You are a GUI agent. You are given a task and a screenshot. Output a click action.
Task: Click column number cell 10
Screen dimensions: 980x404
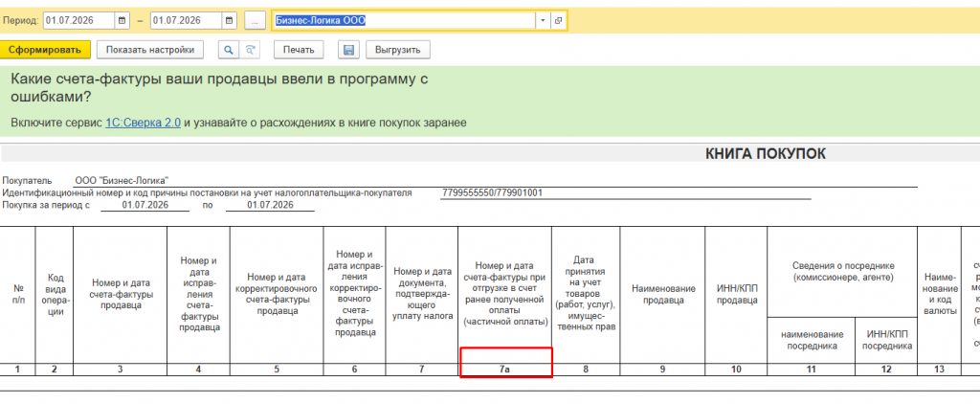[736, 370]
